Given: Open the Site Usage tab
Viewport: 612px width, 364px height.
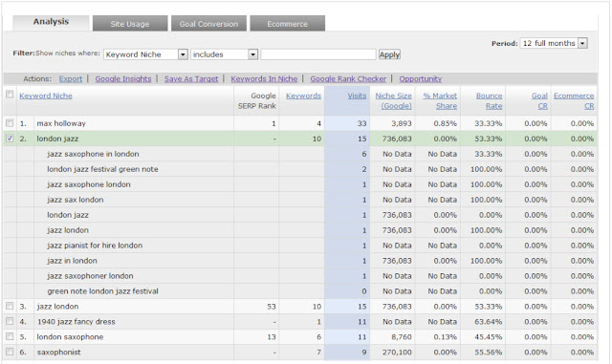Looking at the screenshot, I should pyautogui.click(x=130, y=24).
